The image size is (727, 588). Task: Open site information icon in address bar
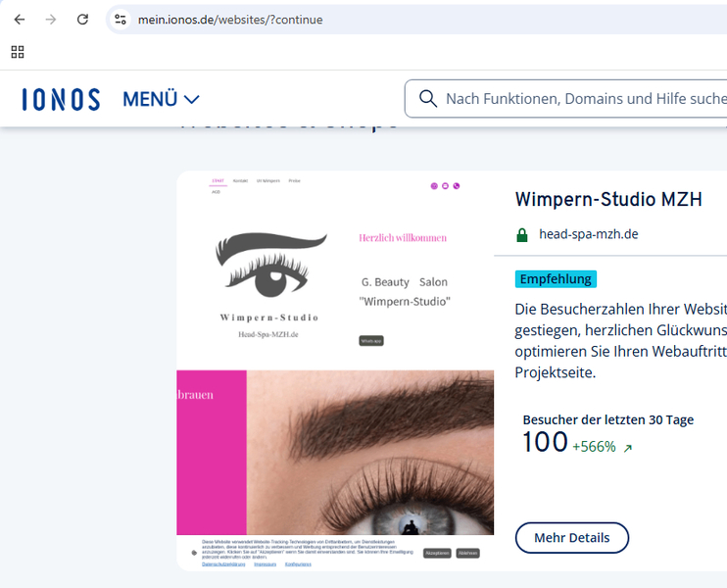(x=120, y=20)
